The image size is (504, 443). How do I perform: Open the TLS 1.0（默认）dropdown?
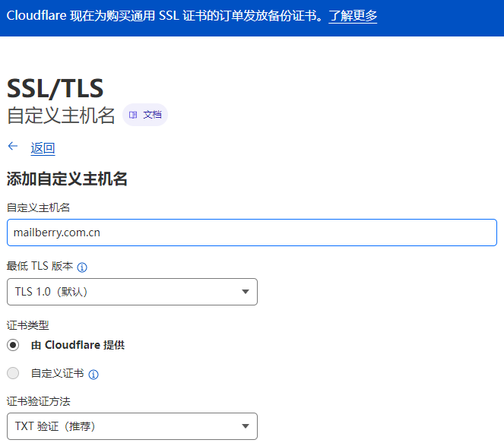click(132, 292)
